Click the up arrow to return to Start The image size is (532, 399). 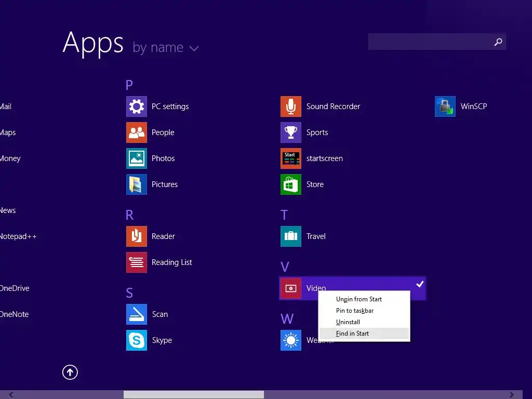70,372
